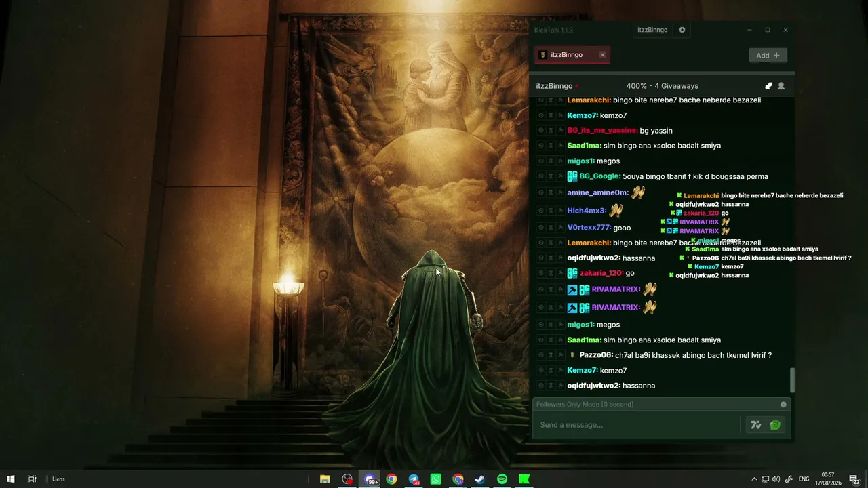Click the badge next to BG_Google's name

572,176
